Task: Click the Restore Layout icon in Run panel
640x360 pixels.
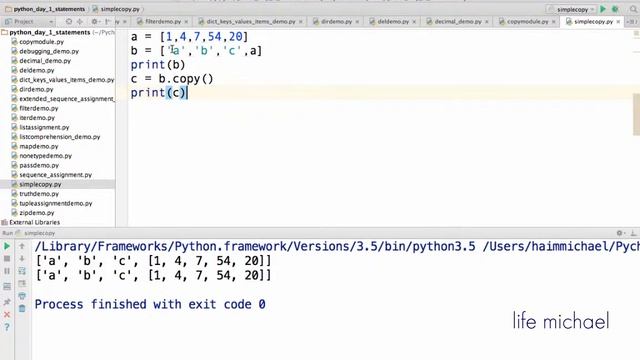Action: tap(7, 287)
